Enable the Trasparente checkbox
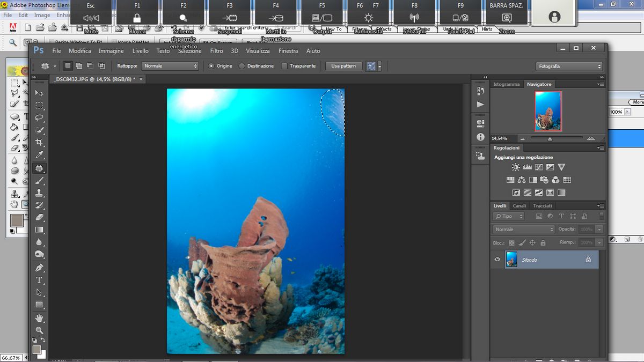 point(284,66)
